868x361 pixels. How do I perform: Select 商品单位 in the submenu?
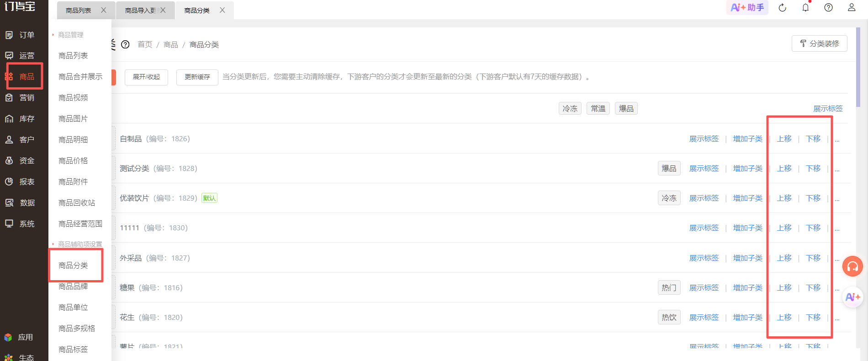click(73, 308)
